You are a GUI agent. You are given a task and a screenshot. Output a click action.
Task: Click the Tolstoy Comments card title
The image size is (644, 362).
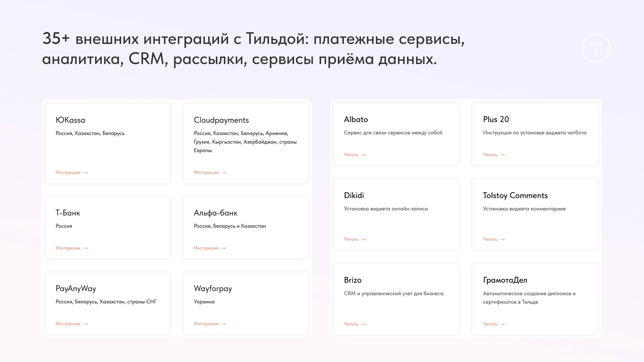(515, 196)
